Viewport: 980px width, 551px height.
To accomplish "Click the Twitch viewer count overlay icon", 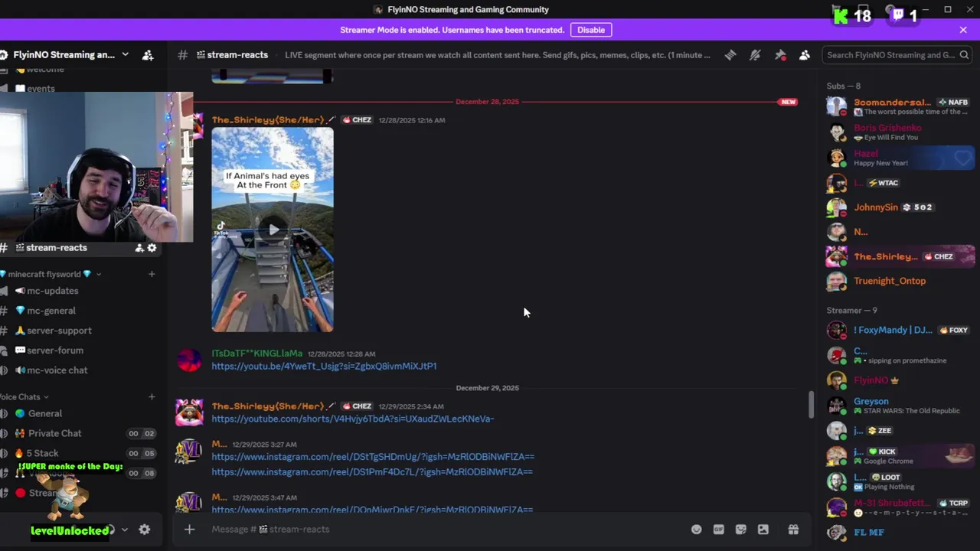I will (897, 15).
